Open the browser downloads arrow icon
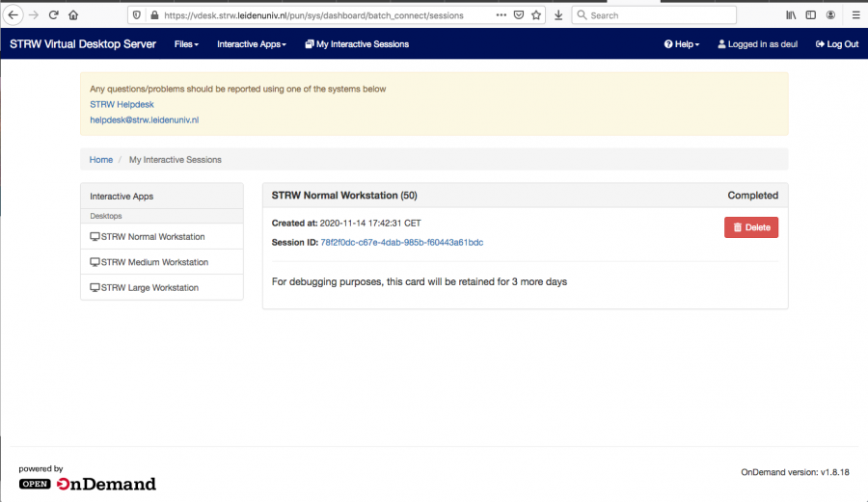This screenshot has height=502, width=868. 558,15
